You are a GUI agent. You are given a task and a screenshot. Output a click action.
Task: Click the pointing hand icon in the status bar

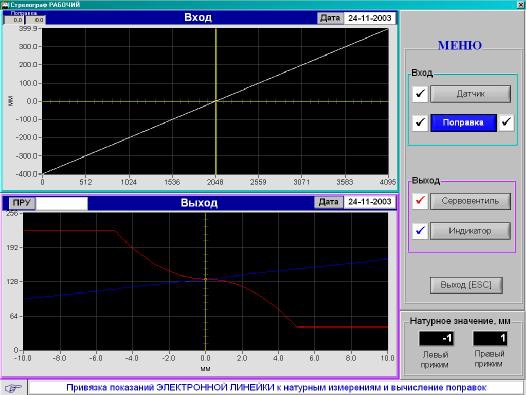[x=13, y=388]
